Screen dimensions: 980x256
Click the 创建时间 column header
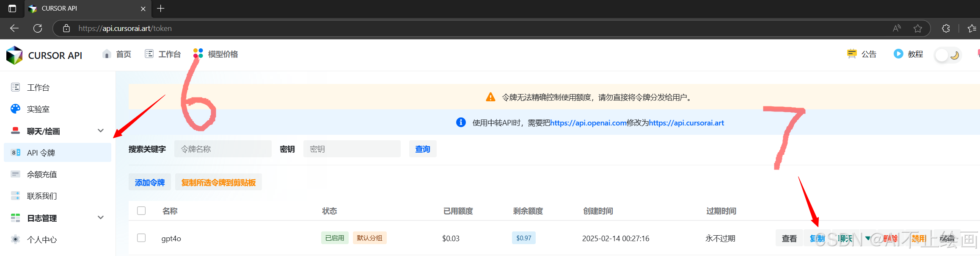(x=598, y=211)
